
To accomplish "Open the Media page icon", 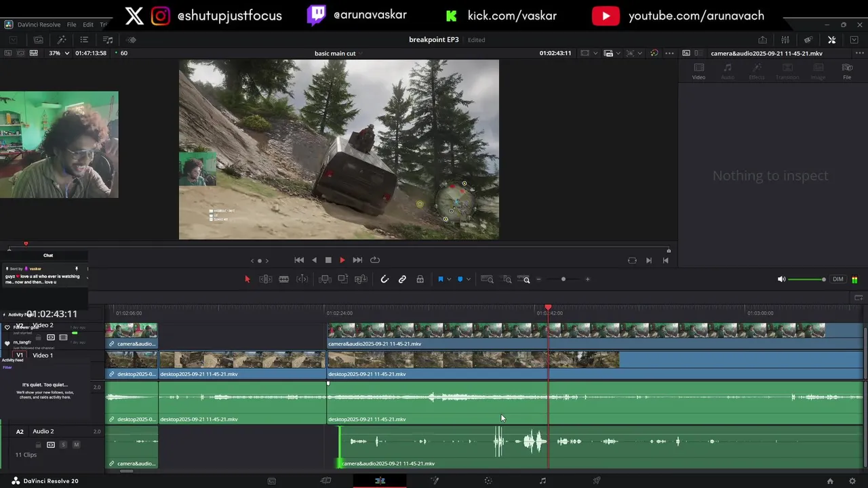I will pos(271,481).
